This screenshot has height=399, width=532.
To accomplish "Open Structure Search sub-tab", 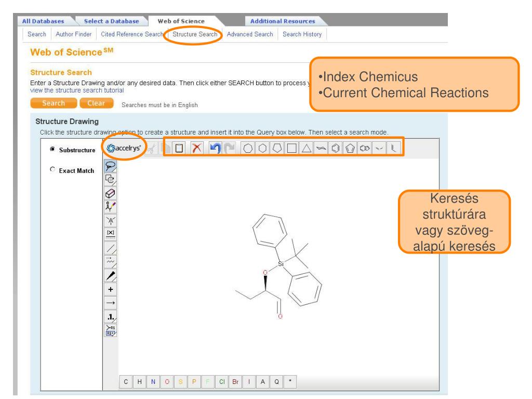I will pyautogui.click(x=195, y=34).
